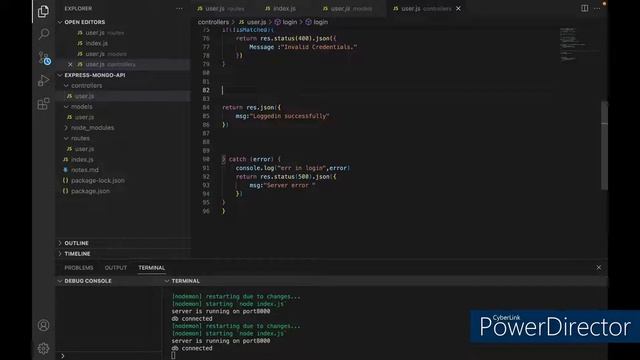Open package.json file
Viewport: 640px width, 360px height.
click(x=123, y=191)
